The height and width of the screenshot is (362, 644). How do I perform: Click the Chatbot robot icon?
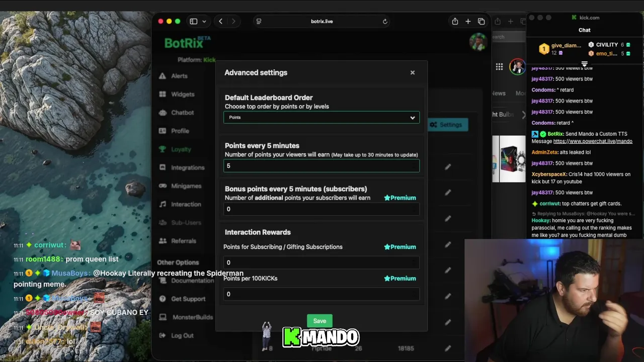pos(163,113)
